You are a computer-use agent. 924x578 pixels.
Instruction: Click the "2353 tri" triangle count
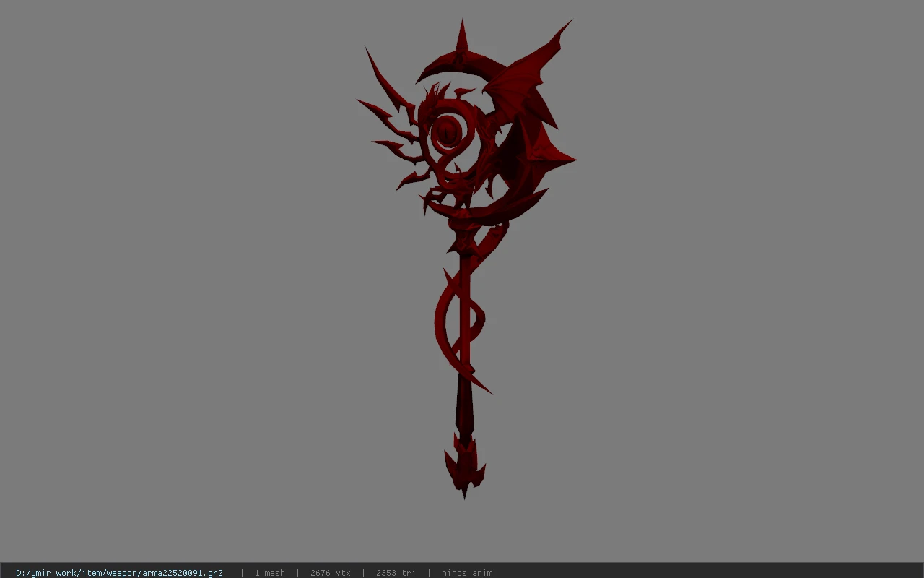pos(396,573)
